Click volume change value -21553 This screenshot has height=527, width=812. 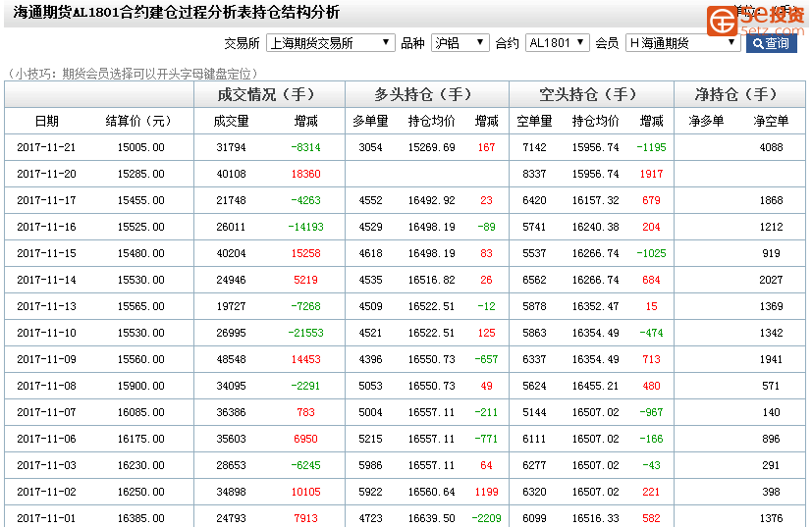305,333
